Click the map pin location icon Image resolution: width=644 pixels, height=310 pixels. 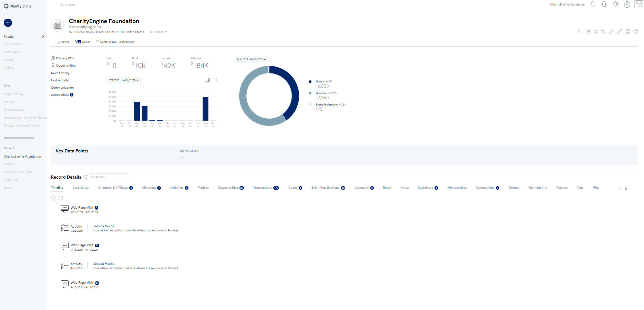(x=596, y=31)
